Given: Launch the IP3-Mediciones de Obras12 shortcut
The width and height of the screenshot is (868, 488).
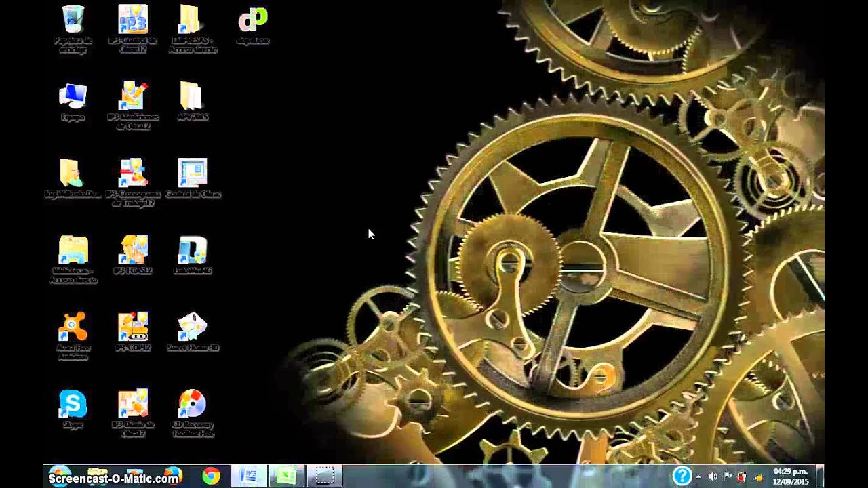Looking at the screenshot, I should (x=133, y=106).
